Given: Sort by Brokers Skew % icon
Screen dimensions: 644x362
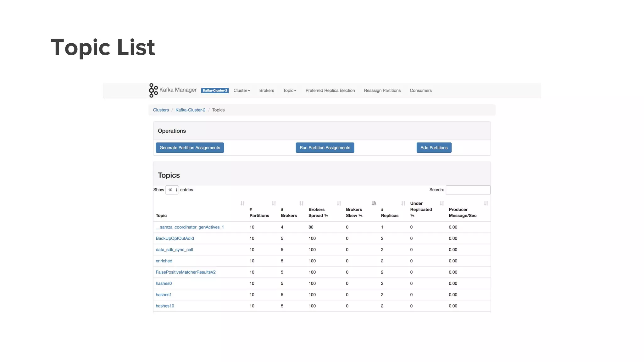Looking at the screenshot, I should coord(374,203).
